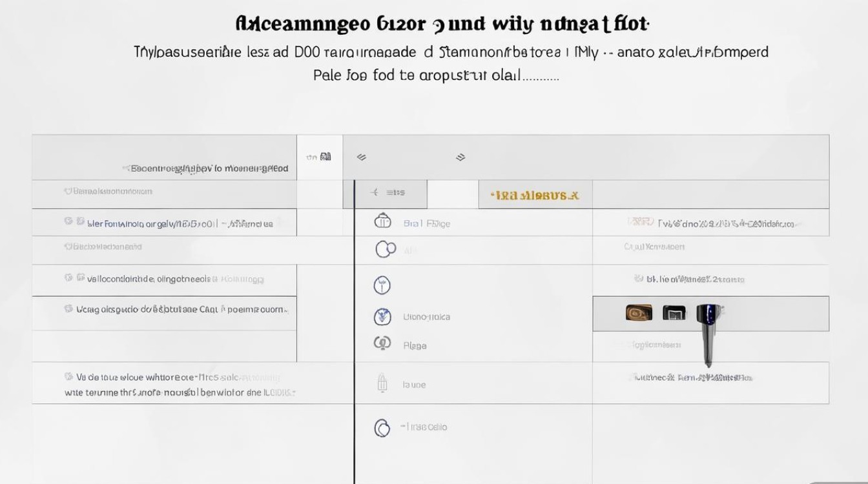Click the vertical divider line between the panels

pos(354,323)
